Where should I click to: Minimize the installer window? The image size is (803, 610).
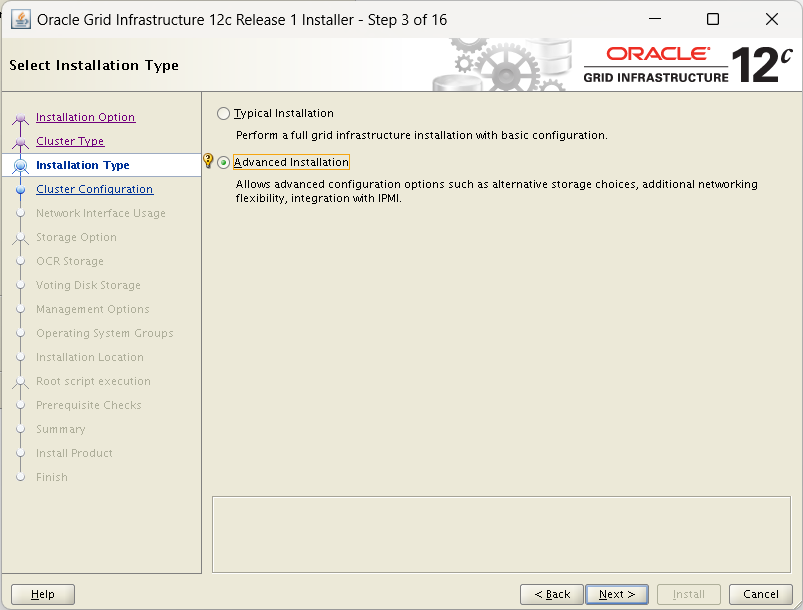[655, 19]
